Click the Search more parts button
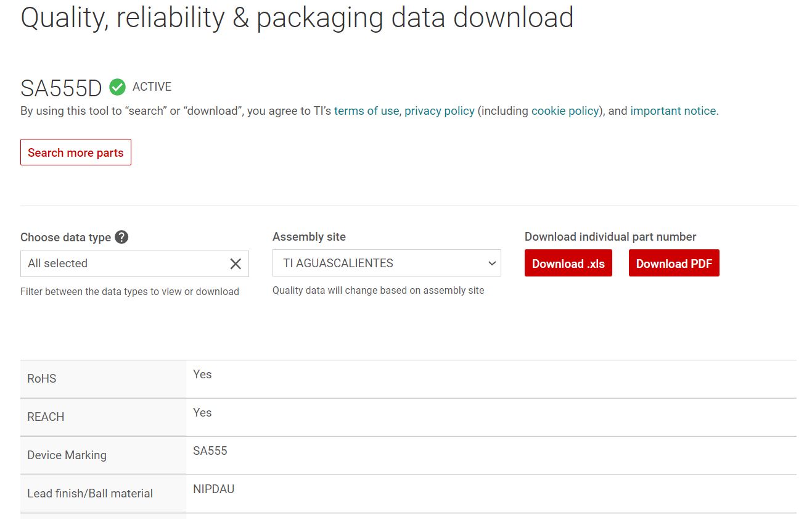 [76, 152]
